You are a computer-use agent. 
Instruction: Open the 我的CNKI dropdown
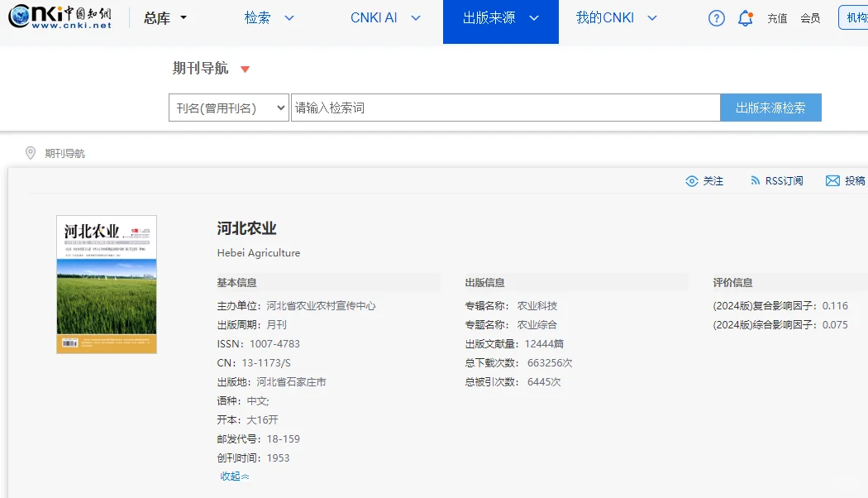click(615, 17)
